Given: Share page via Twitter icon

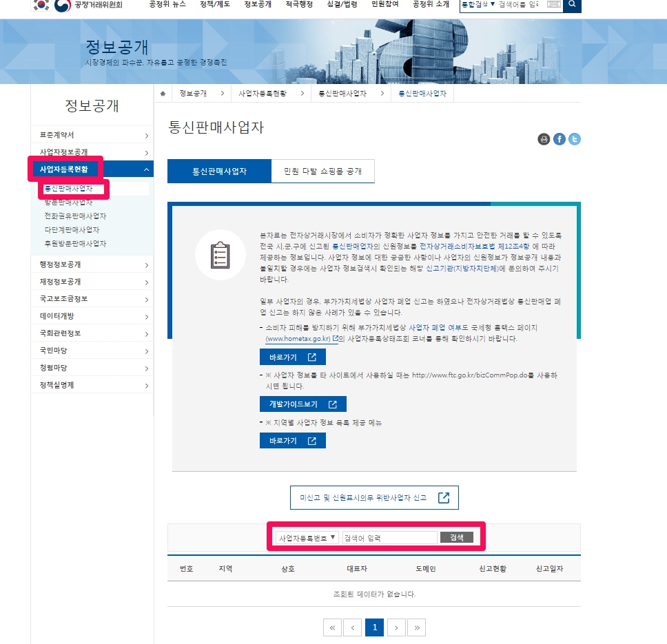Looking at the screenshot, I should pyautogui.click(x=575, y=139).
